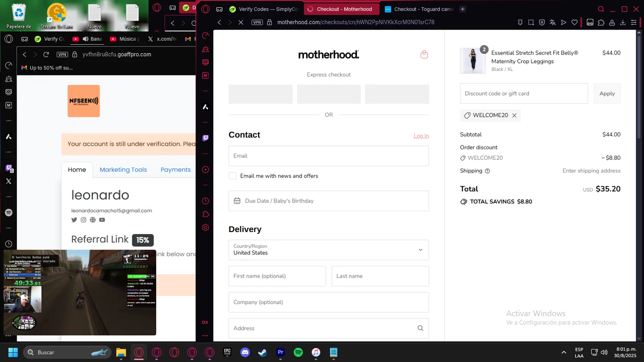Open GX Control in front window sidebar
The image size is (644, 362).
tap(206, 36)
